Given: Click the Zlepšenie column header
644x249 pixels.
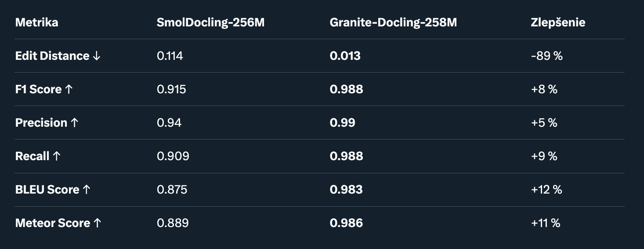Looking at the screenshot, I should 558,22.
